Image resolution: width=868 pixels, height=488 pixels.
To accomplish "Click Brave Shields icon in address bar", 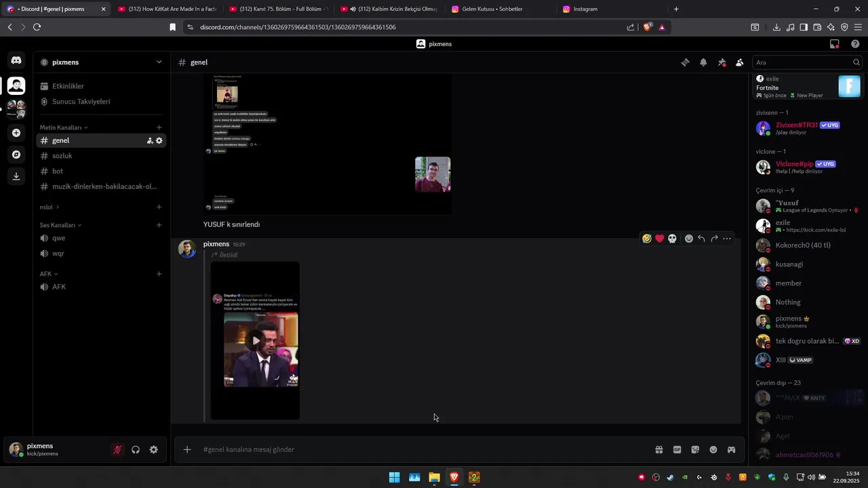I will tap(648, 27).
